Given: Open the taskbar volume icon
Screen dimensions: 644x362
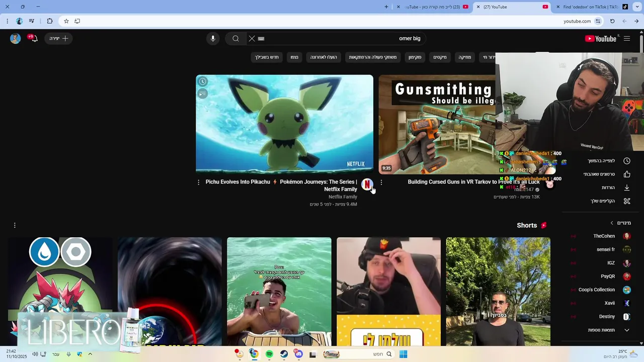Looking at the screenshot, I should (35, 354).
